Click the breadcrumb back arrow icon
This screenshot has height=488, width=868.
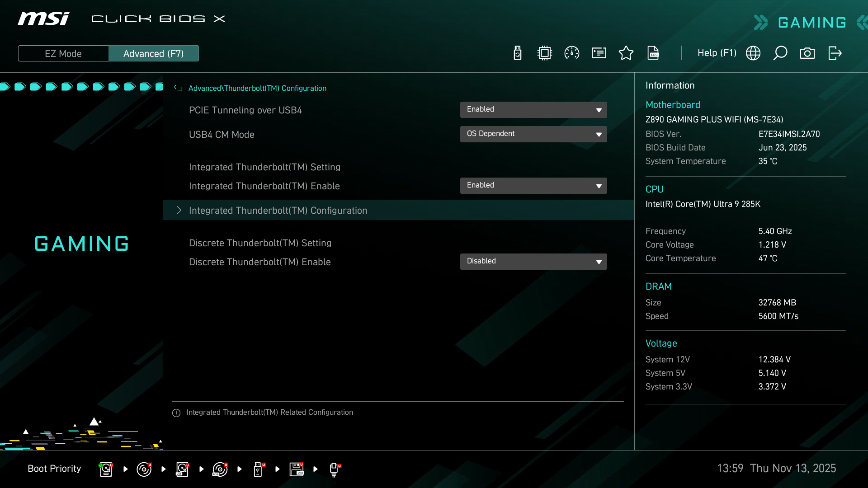[178, 89]
